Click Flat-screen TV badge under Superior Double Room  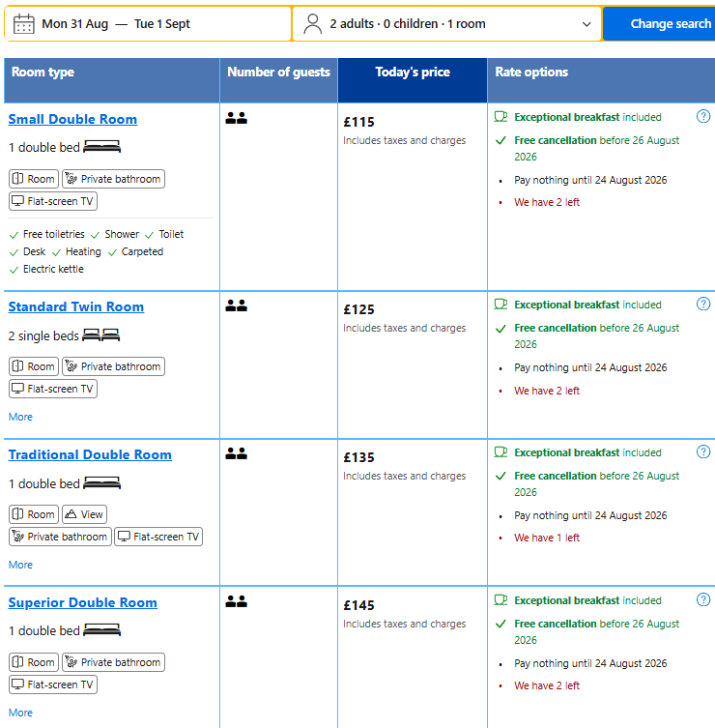(x=53, y=684)
